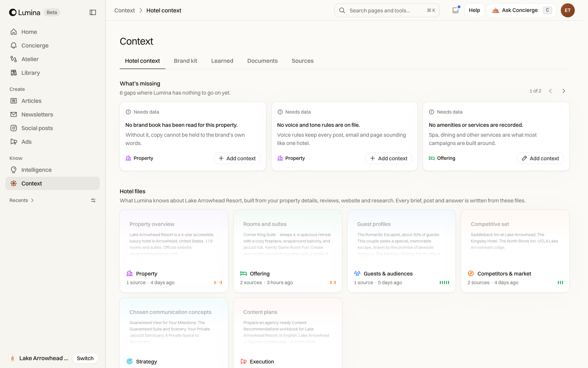
Task: Open the Rooms and suites file card
Action: pyautogui.click(x=288, y=251)
